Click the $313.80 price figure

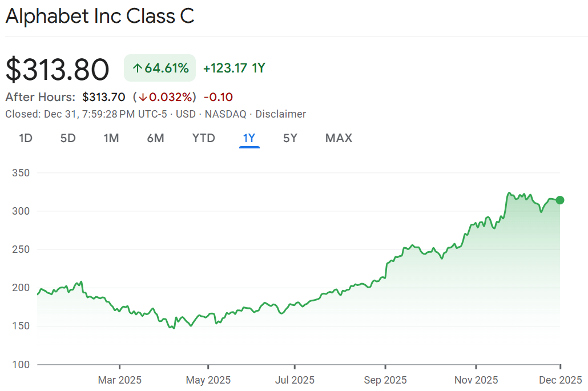58,70
